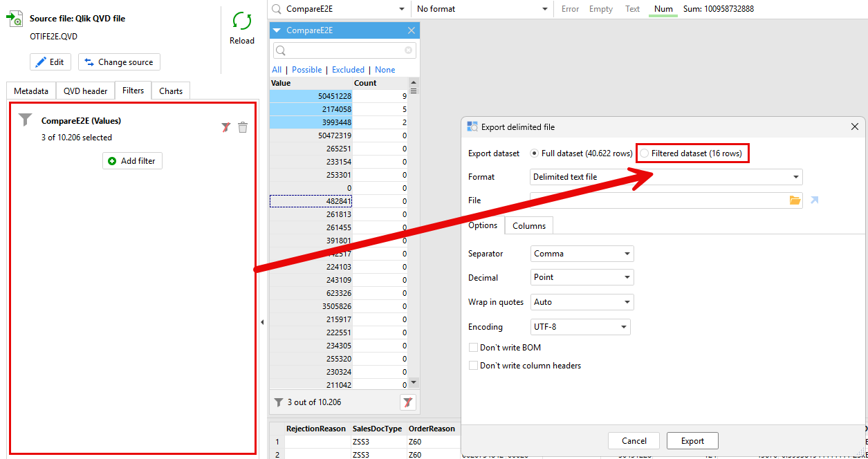Select the Filtered dataset radio option

point(645,153)
